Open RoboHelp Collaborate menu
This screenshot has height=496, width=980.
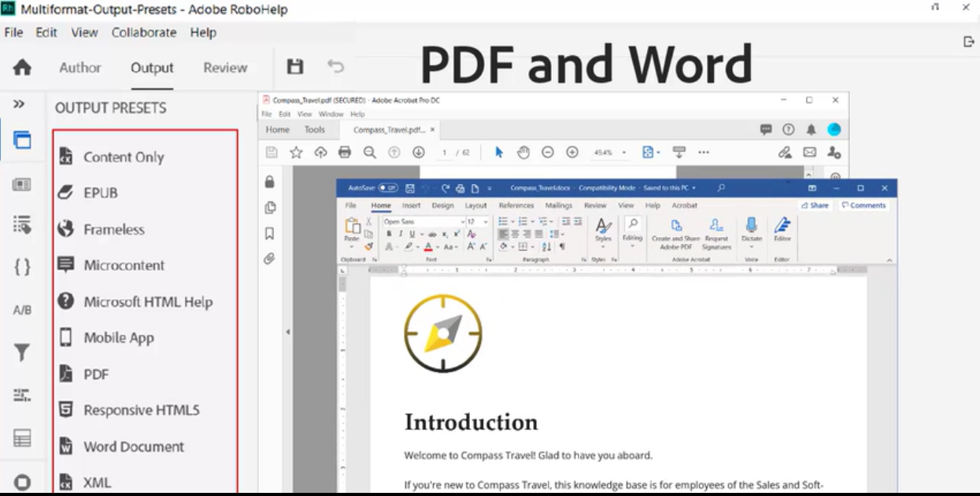pos(144,32)
